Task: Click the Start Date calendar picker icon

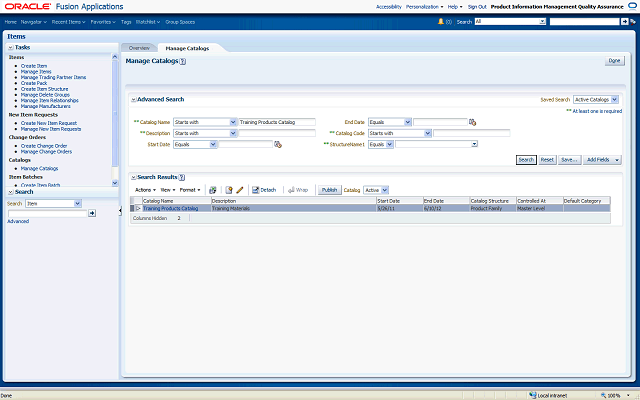Action: pyautogui.click(x=279, y=144)
